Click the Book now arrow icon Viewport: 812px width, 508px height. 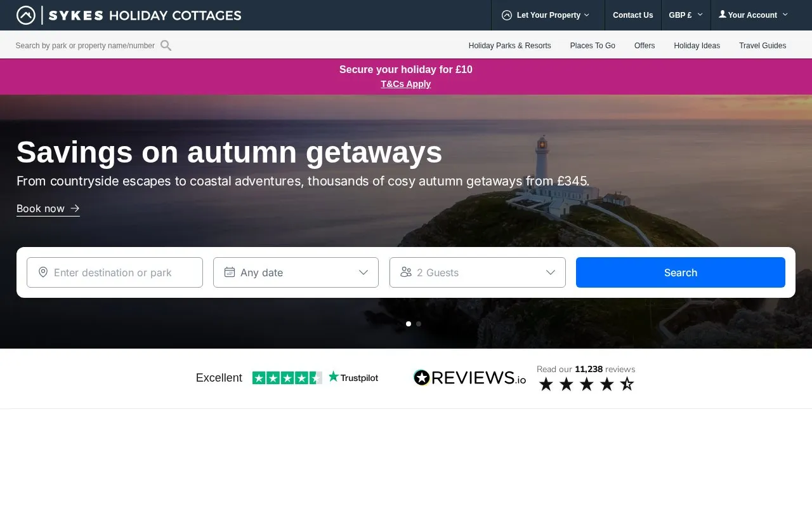(75, 208)
